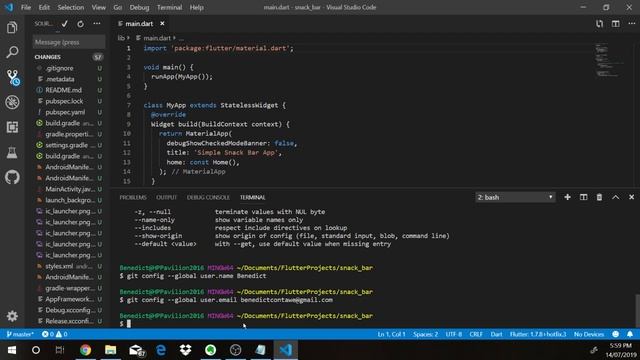
Task: Split the editor to the right
Action: point(616,24)
